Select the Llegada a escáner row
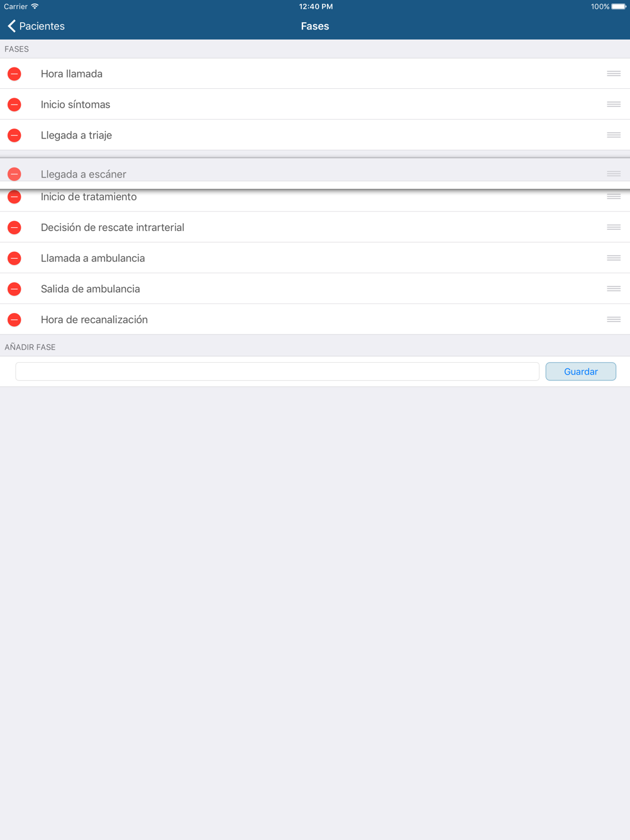Screen dimensions: 630x840 tap(315, 173)
